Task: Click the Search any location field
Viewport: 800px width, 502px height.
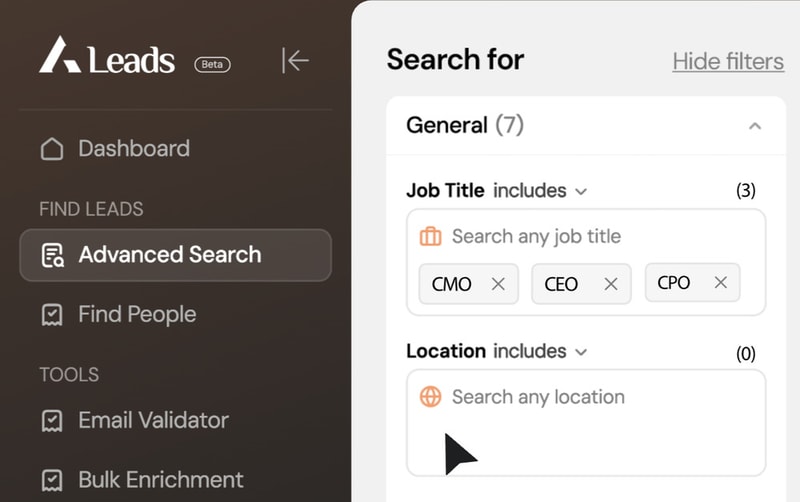Action: coord(580,398)
